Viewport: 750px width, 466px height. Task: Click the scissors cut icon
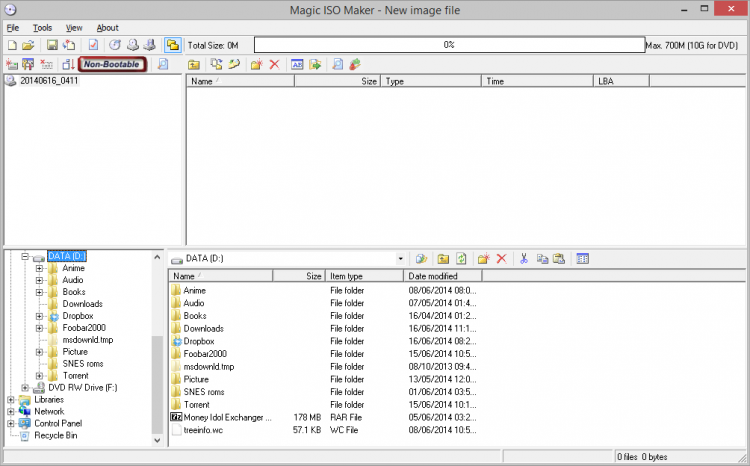point(524,259)
